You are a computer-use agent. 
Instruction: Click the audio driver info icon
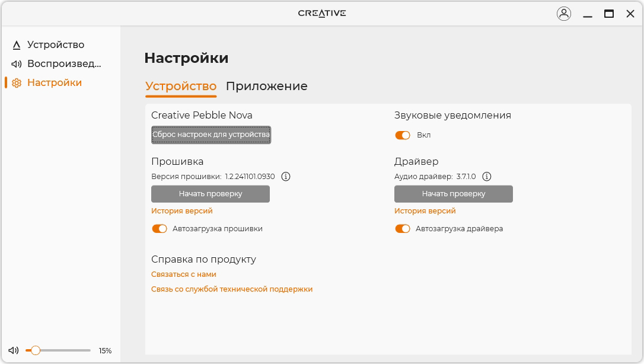tap(487, 177)
